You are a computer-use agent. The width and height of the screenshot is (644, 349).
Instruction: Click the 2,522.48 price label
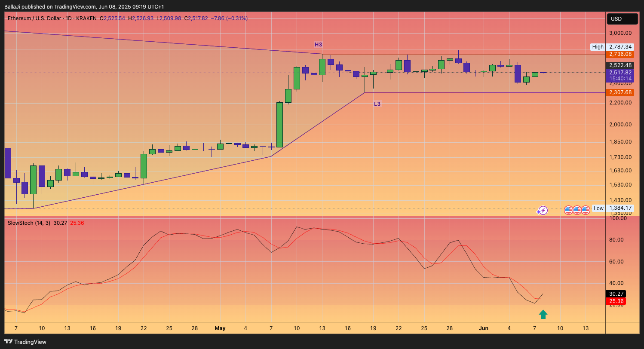[620, 65]
